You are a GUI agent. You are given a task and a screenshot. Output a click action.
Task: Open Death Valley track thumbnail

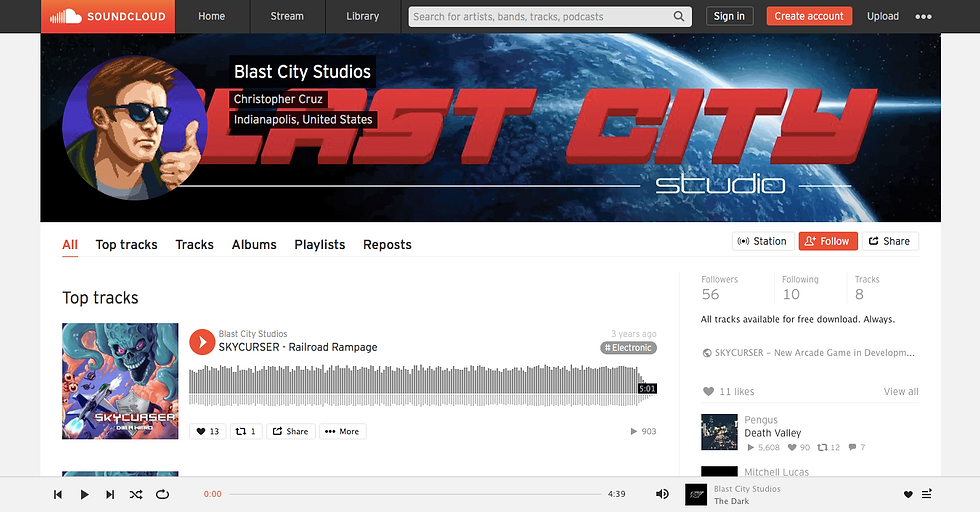pos(719,432)
